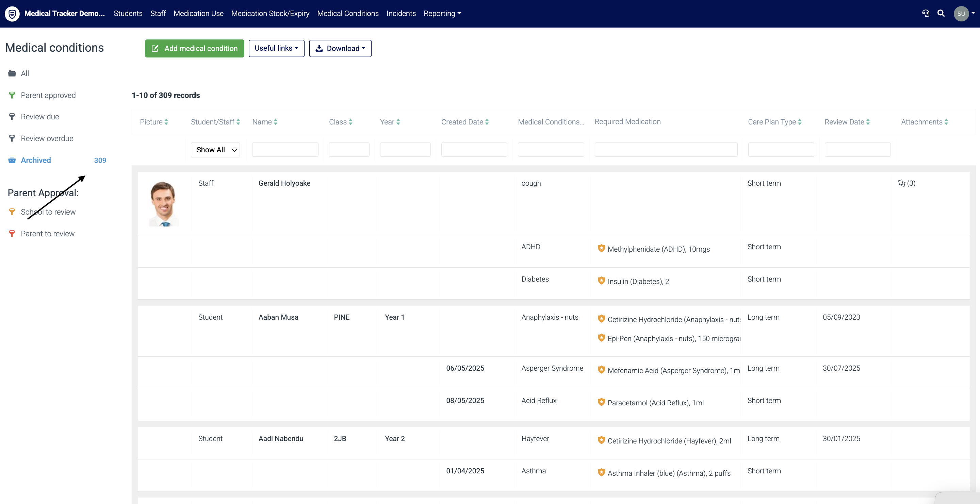Open the SU user avatar menu
This screenshot has height=504, width=980.
[961, 14]
